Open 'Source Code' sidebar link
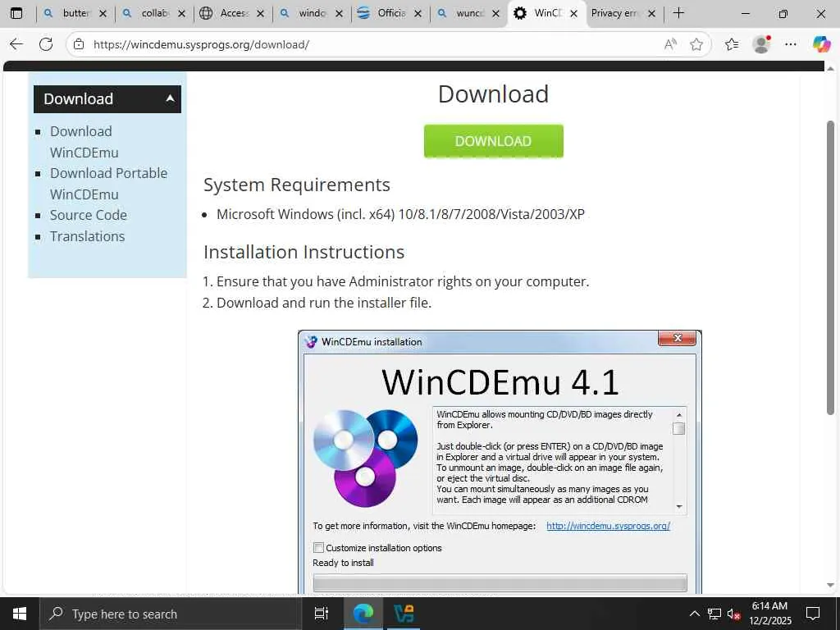 tap(89, 216)
